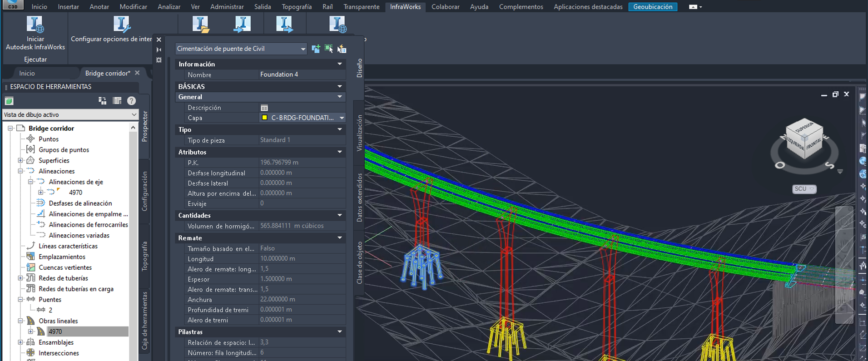Switch to the Inicio document tab

click(27, 73)
